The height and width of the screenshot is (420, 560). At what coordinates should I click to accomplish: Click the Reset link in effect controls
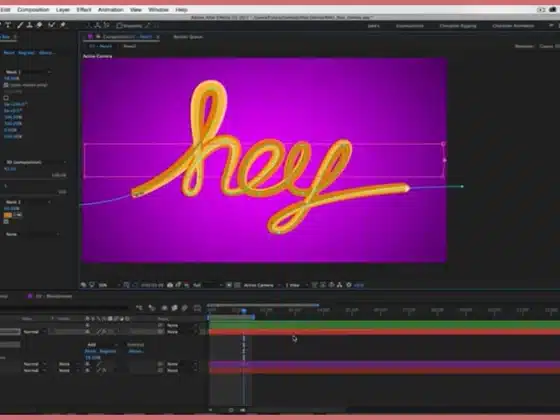[x=9, y=53]
